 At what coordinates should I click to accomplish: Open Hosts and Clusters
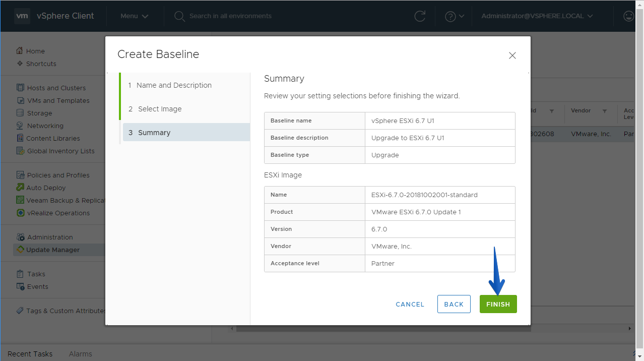[56, 88]
